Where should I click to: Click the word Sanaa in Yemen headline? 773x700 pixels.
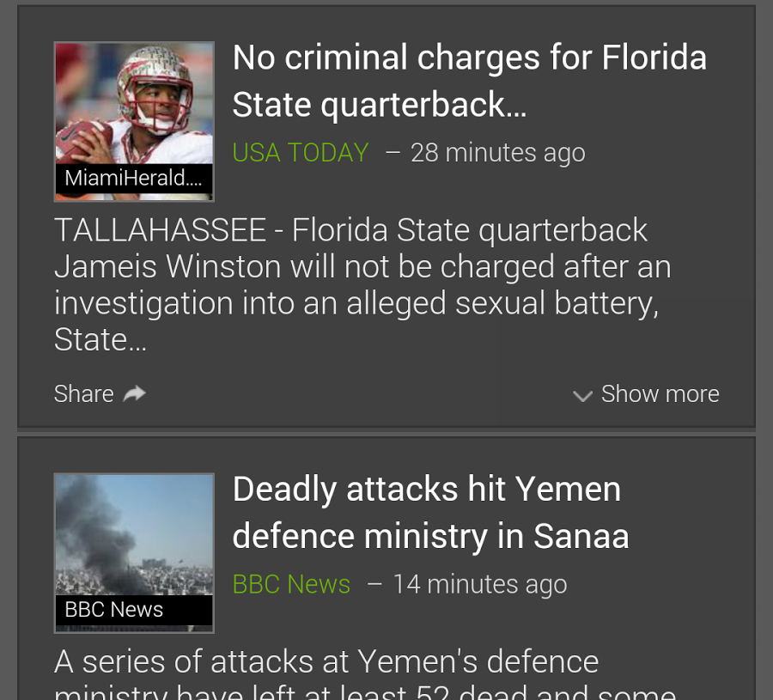point(581,536)
